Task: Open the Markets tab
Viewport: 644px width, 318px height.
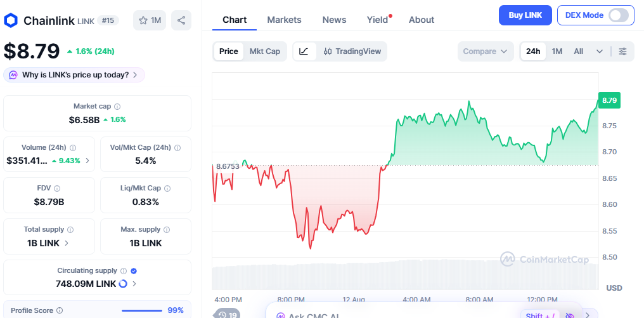Action: 284,20
